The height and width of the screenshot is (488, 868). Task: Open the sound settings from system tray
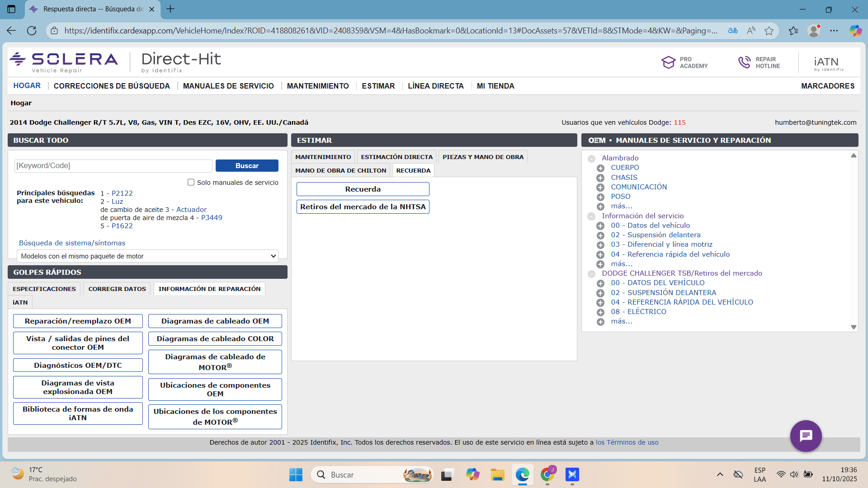(795, 475)
